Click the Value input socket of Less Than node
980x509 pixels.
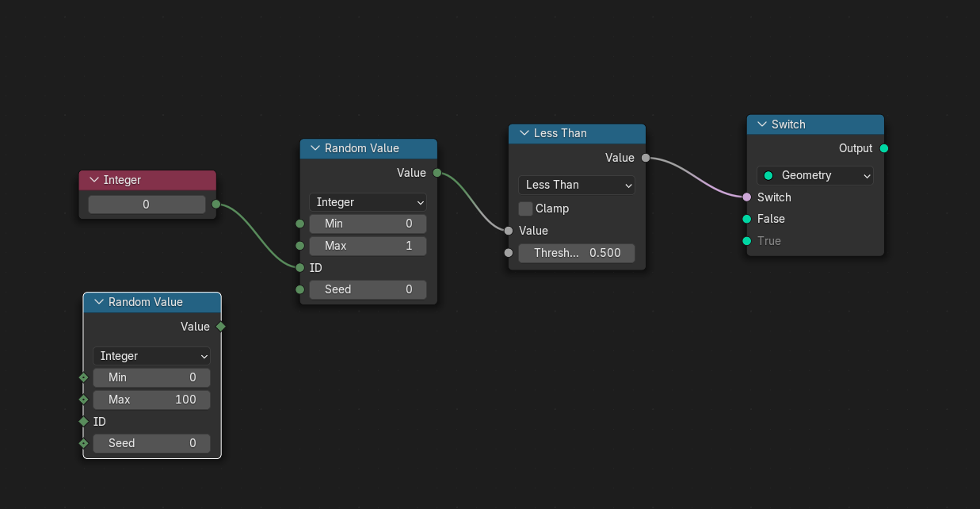click(509, 231)
